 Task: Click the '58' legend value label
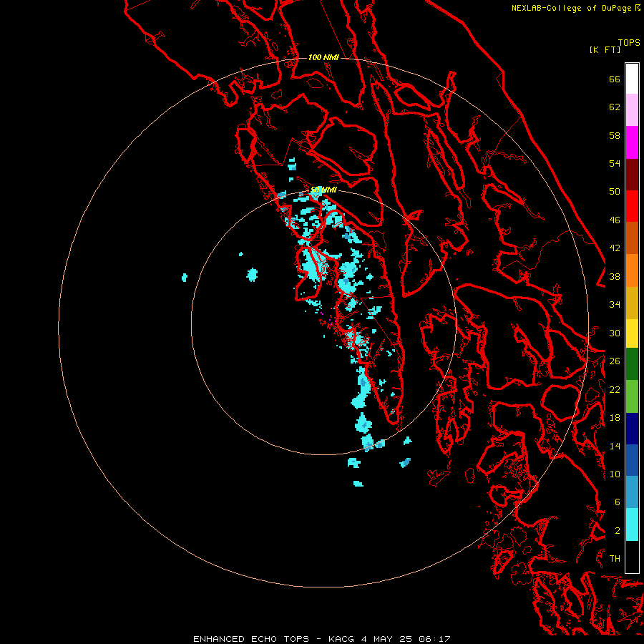pos(615,135)
